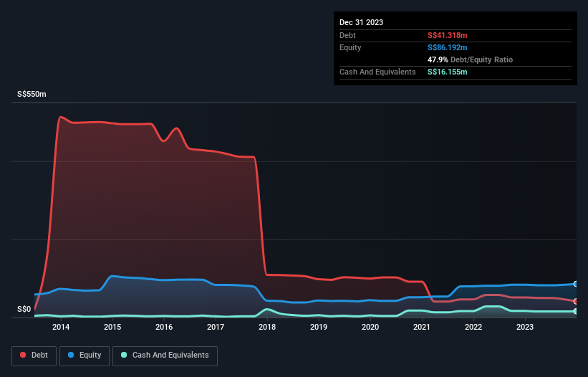Image resolution: width=588 pixels, height=377 pixels.
Task: Click the 2021 x-axis label
Action: 422,327
